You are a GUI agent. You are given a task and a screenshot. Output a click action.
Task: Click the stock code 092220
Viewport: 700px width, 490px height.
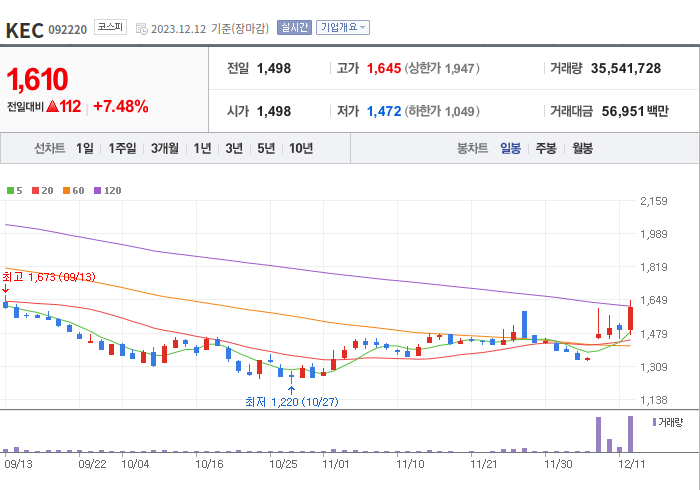[x=67, y=30]
